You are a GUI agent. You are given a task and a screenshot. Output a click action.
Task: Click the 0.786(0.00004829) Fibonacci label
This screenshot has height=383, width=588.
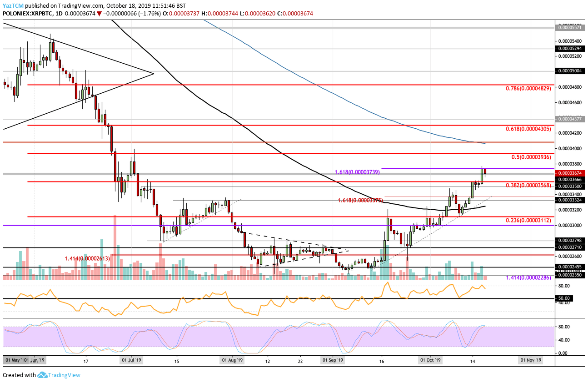pyautogui.click(x=528, y=88)
